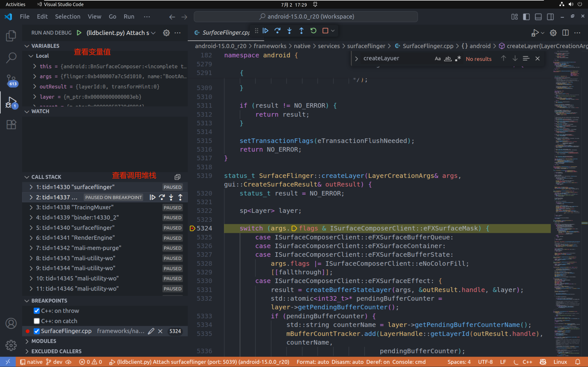
Task: Open the Extensions view in the activity bar
Action: pos(11,125)
